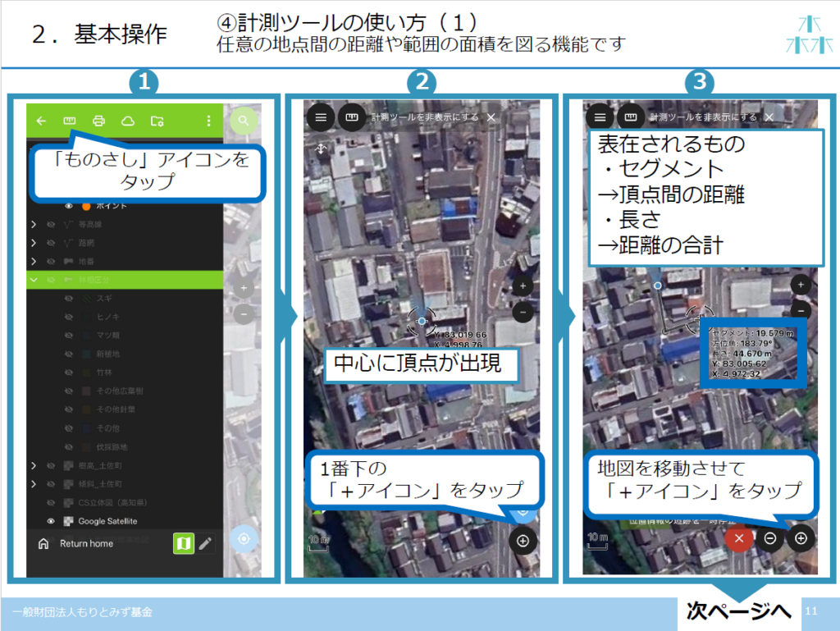Open the hamburger menu in second panel
840x631 pixels.
[321, 117]
